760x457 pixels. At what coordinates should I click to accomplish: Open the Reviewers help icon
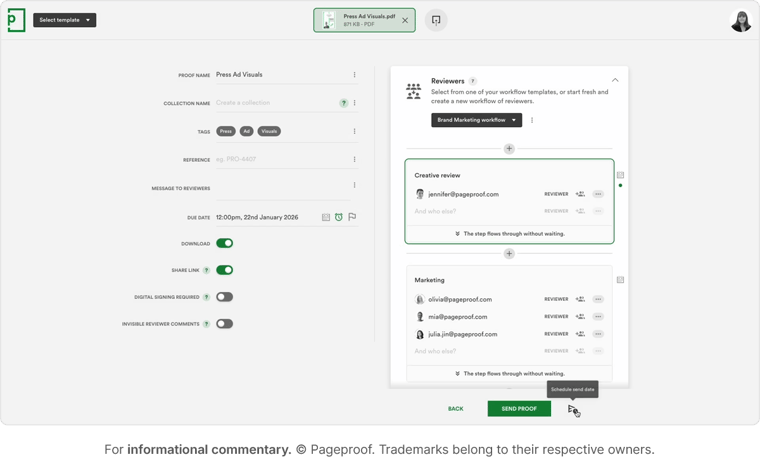473,81
